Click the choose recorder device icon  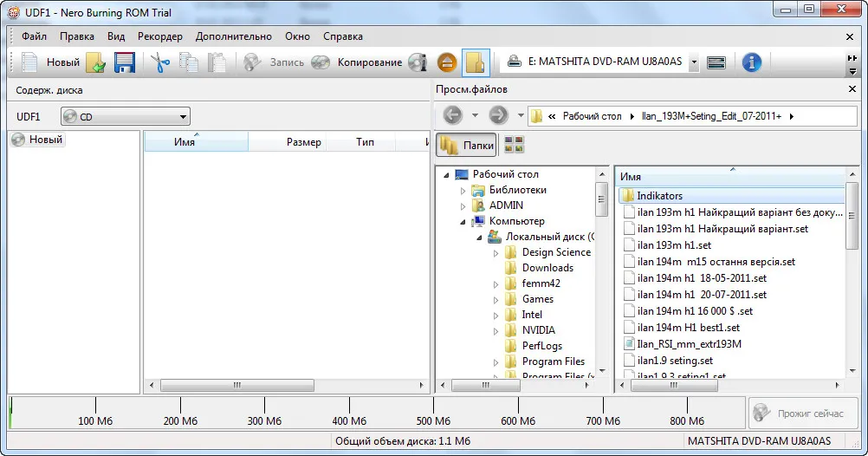[x=716, y=62]
